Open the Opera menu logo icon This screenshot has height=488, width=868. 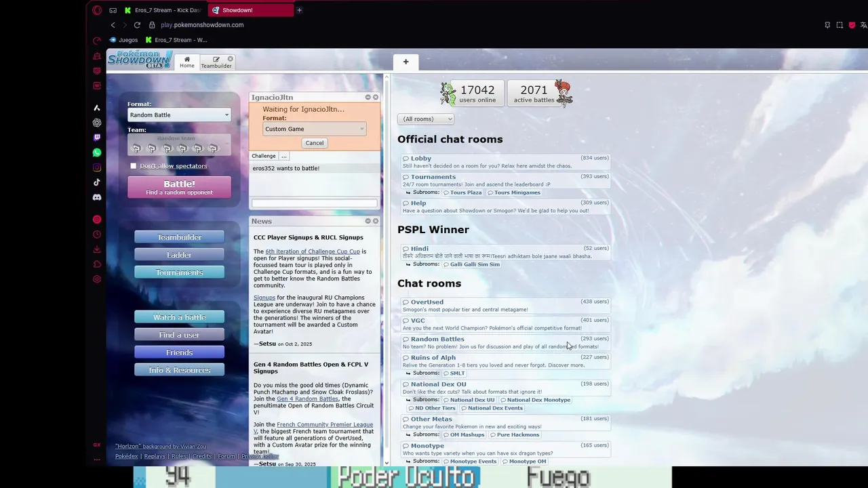97,10
